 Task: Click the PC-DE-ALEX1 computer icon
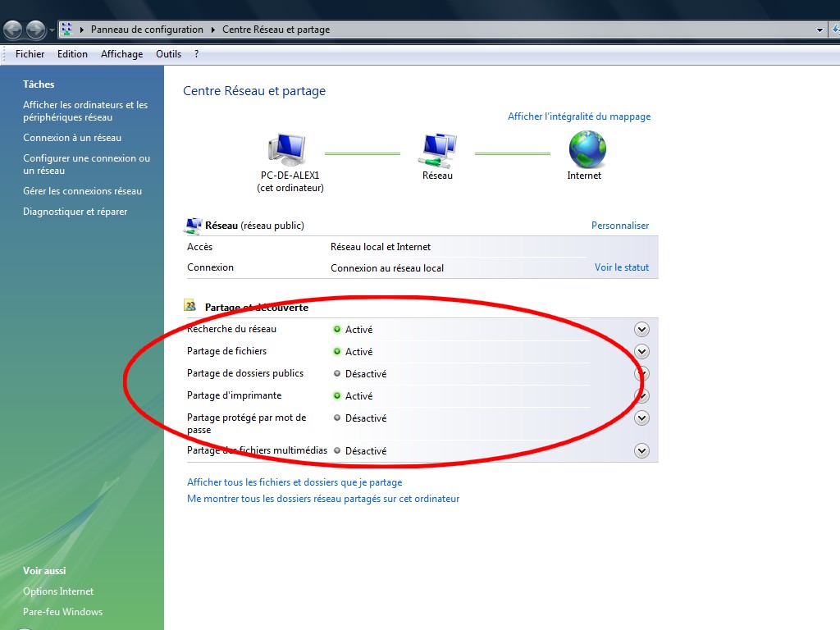coord(286,149)
